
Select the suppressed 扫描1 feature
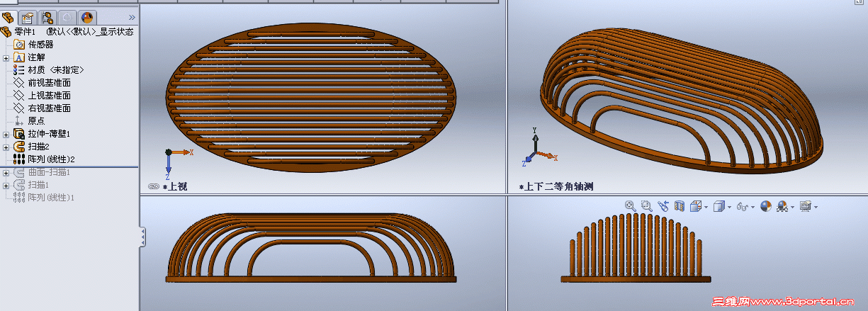[38, 185]
